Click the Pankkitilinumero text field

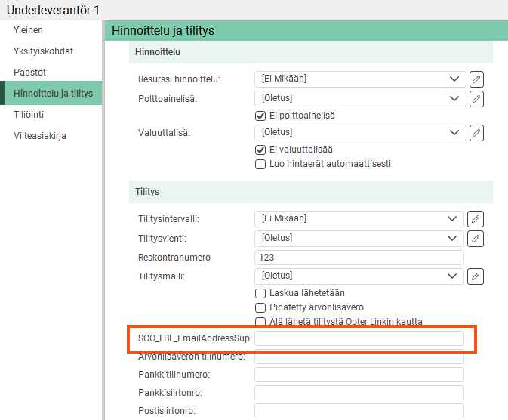359,375
